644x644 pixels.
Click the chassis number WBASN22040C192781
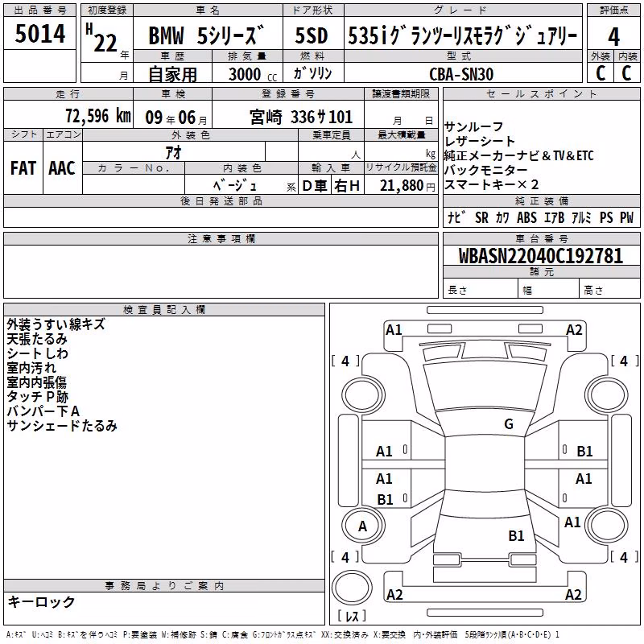click(541, 256)
